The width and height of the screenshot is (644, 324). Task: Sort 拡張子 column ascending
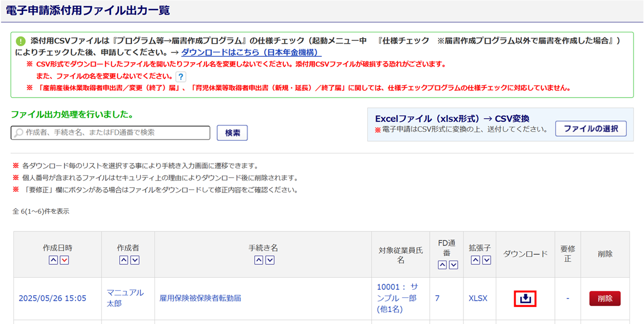tap(475, 260)
